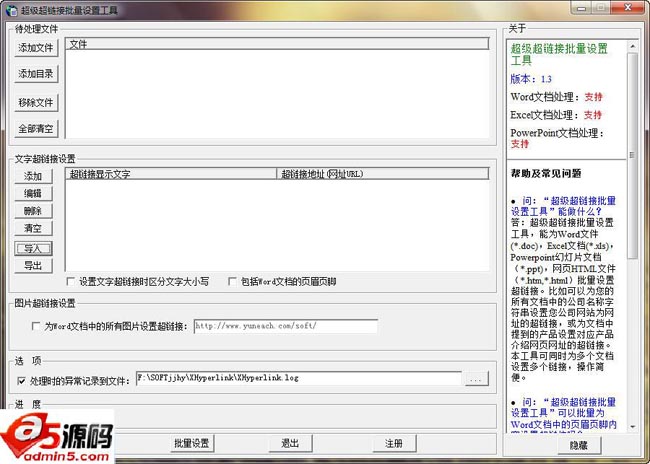The height and width of the screenshot is (464, 650).
Task: Click the FAQ question 能做什么 link
Action: [x=563, y=206]
